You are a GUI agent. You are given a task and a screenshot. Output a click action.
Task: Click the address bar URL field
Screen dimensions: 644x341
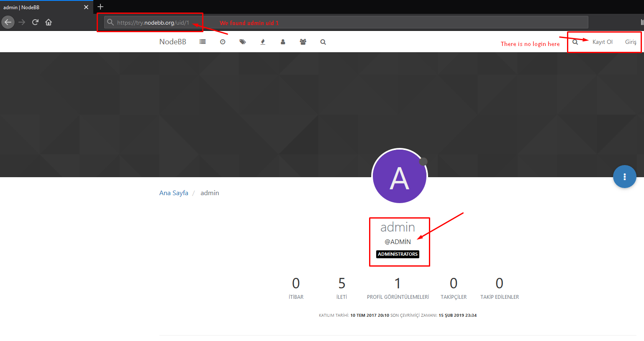[346, 22]
